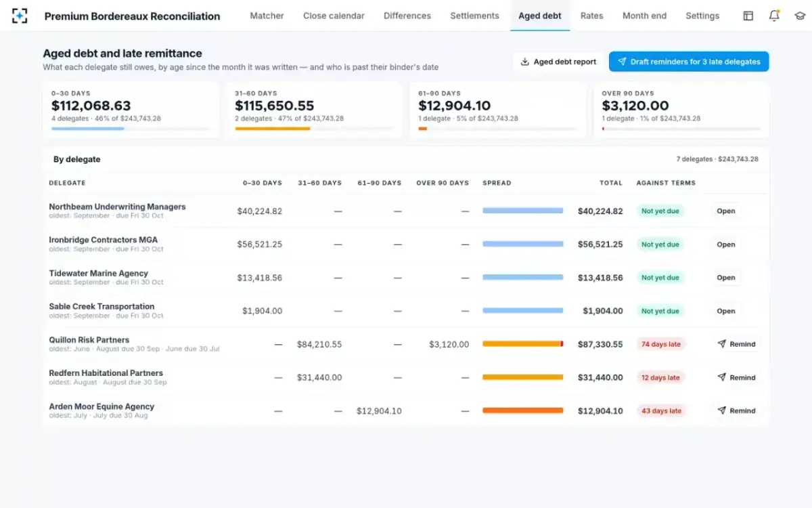
Task: Click the Against Terms column header
Action: tap(666, 183)
